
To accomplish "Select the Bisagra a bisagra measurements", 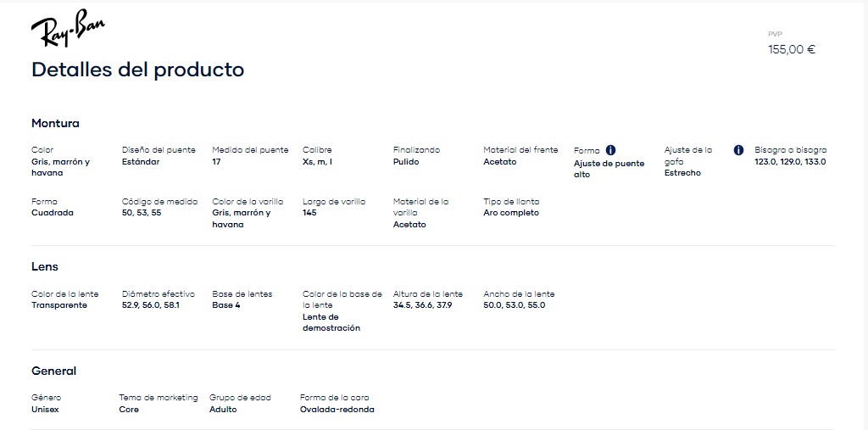I will tap(790, 162).
